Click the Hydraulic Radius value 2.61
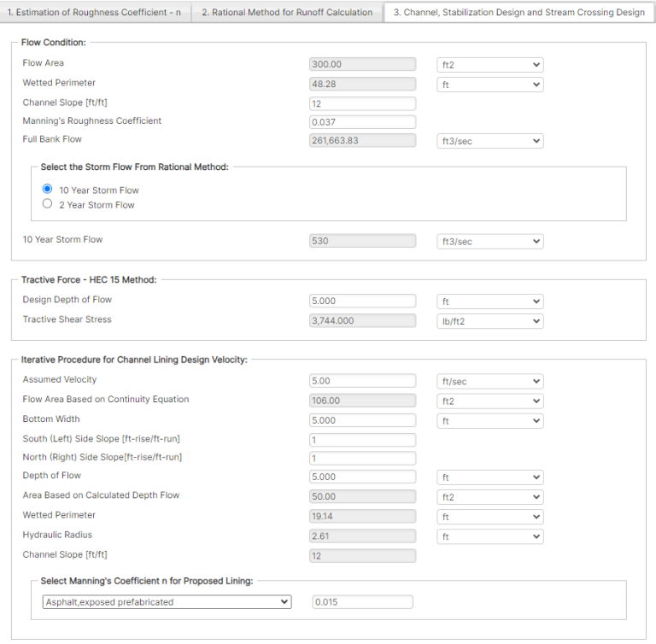The width and height of the screenshot is (656, 644). [363, 536]
